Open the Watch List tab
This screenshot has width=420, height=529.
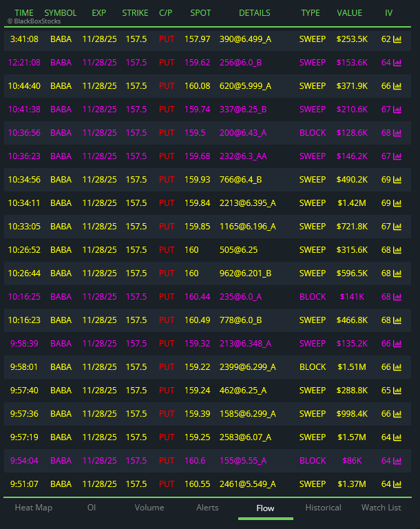(x=381, y=508)
